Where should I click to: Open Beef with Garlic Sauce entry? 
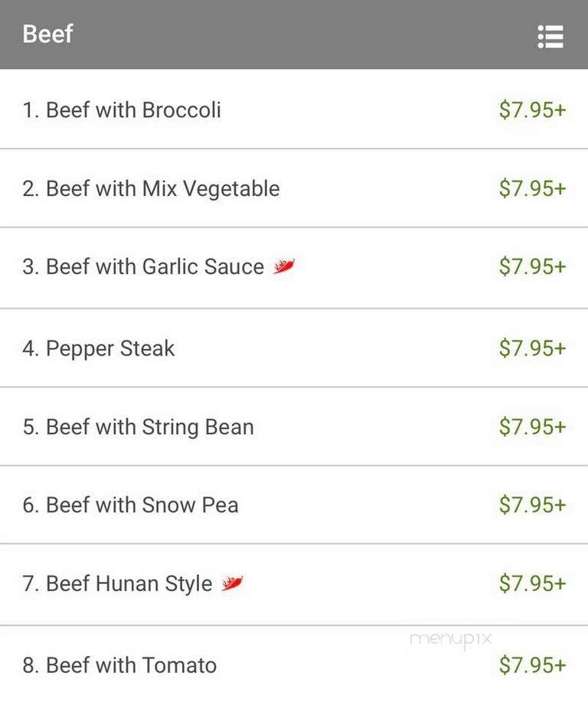click(x=294, y=267)
